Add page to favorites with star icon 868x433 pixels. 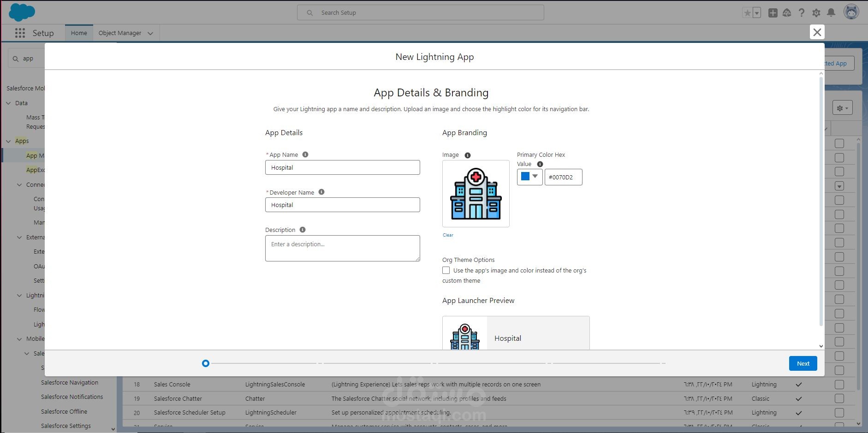pyautogui.click(x=747, y=13)
